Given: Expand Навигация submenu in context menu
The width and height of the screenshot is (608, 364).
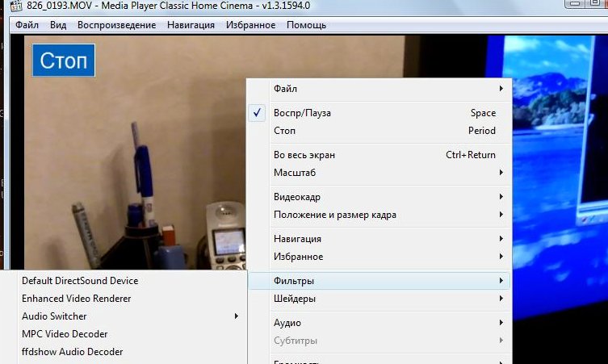Looking at the screenshot, I should coord(379,239).
